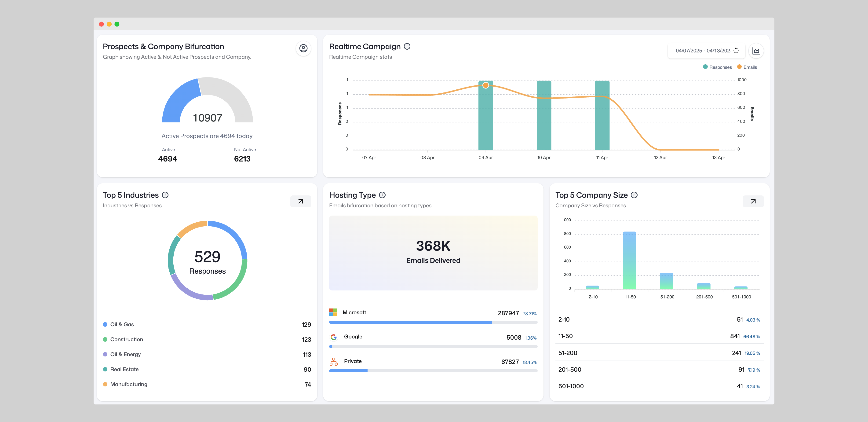The height and width of the screenshot is (422, 868).
Task: Click info icon next to Top 5 Company Size
Action: point(634,195)
